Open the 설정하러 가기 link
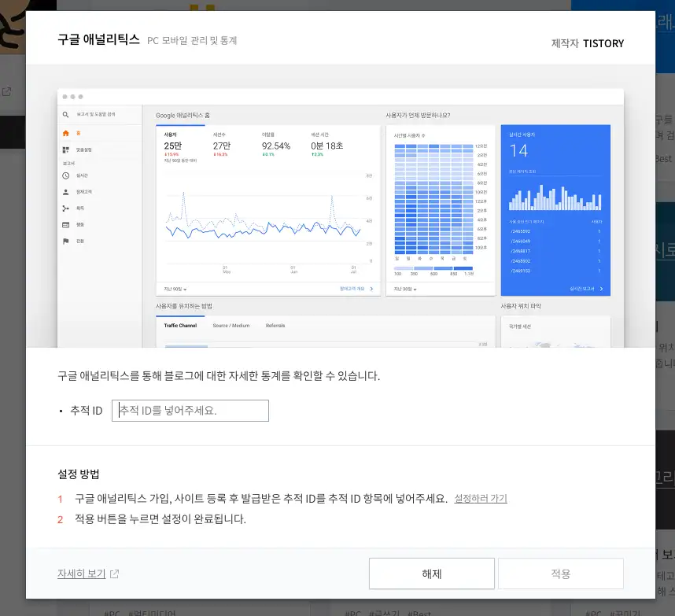675x616 pixels. coord(481,499)
